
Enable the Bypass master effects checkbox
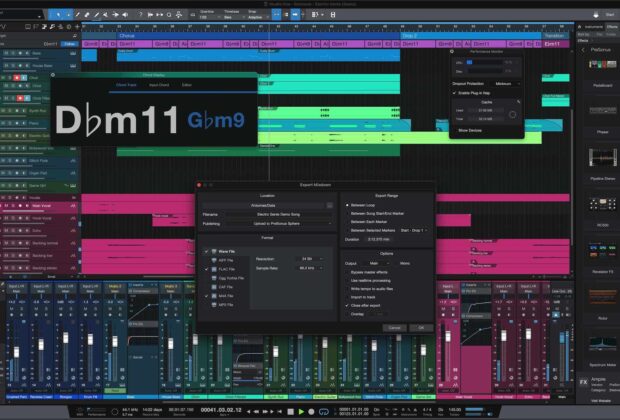click(348, 271)
